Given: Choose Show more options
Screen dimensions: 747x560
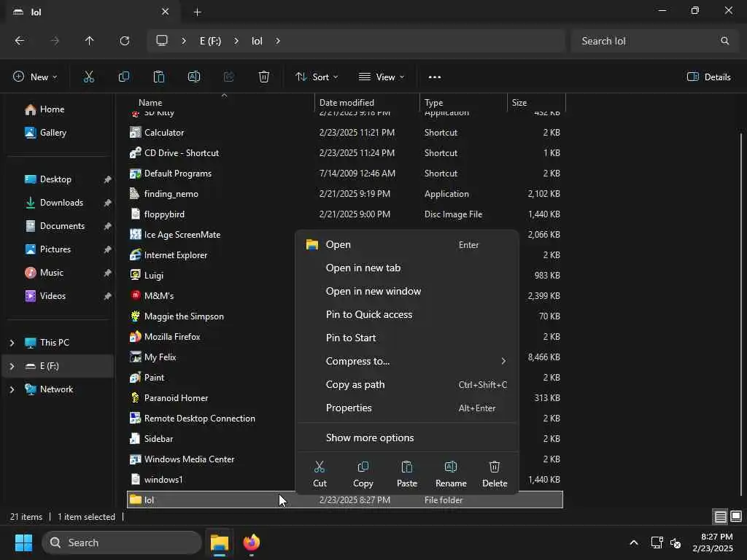Looking at the screenshot, I should pos(407,437).
